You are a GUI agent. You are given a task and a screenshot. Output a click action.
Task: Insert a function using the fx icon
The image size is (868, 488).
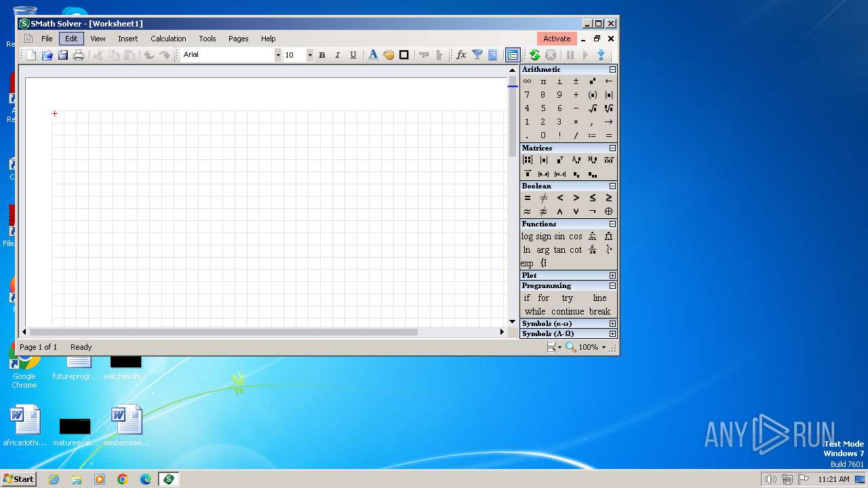tap(461, 55)
